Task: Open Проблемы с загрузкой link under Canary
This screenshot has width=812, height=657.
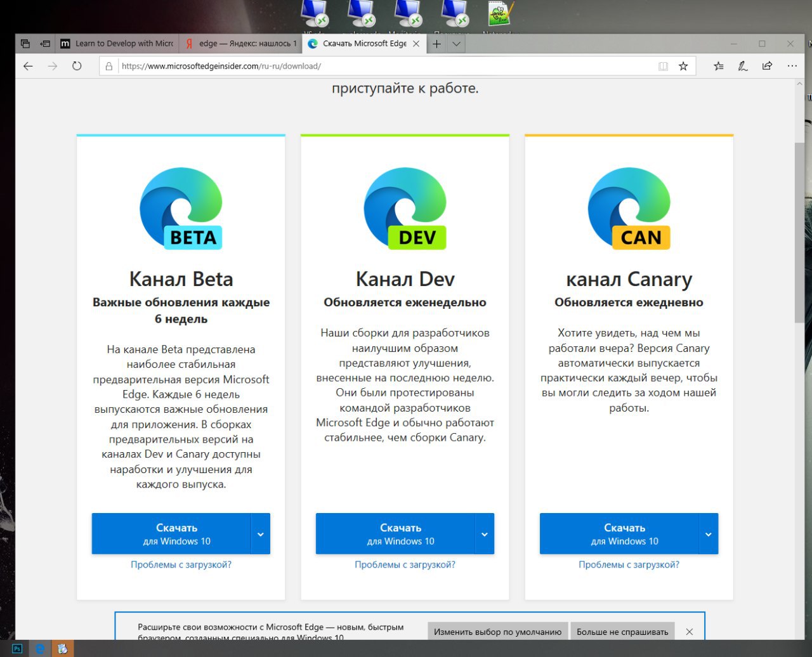Action: point(629,564)
